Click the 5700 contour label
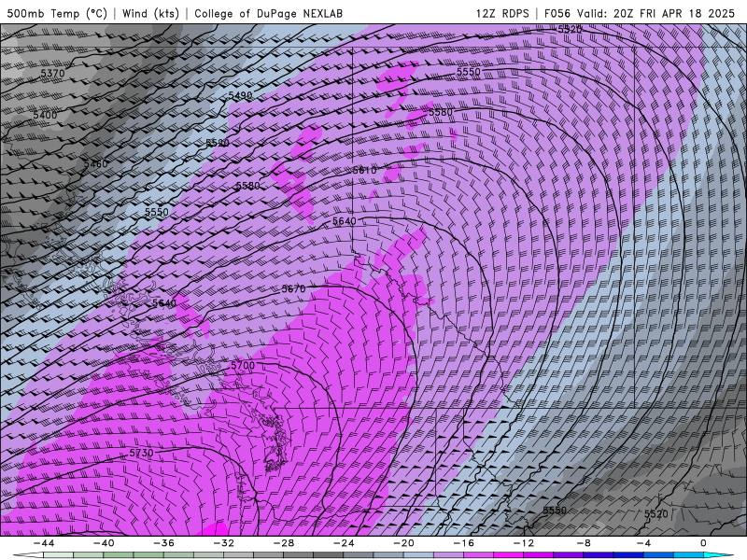 click(x=243, y=366)
